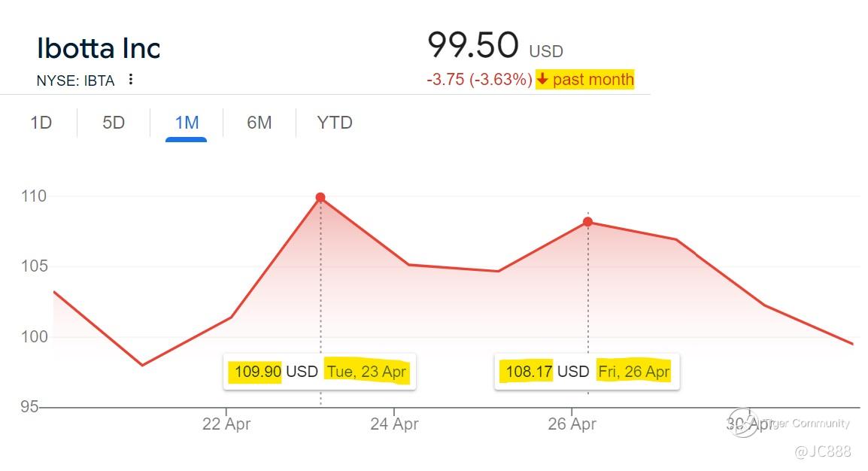Select the red chart marker for 26 Apr

(588, 222)
